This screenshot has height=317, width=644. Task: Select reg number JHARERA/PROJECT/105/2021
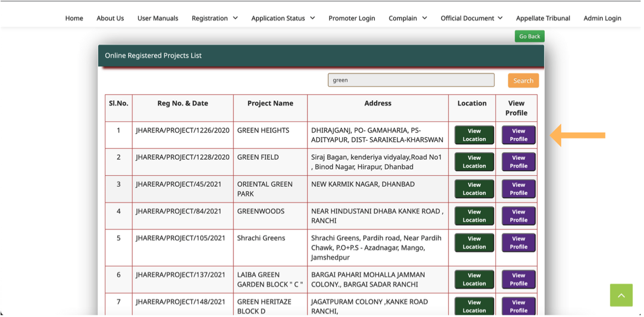click(x=181, y=238)
